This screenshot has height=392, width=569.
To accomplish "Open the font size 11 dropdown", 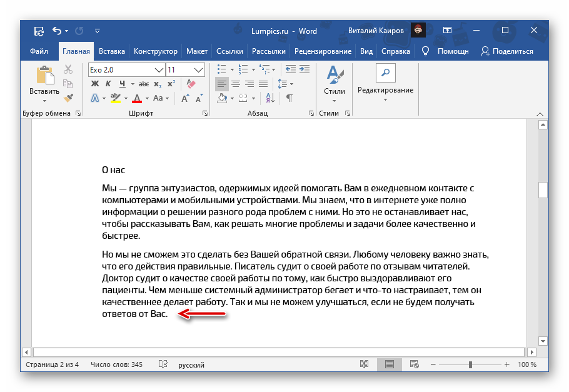I will point(198,69).
